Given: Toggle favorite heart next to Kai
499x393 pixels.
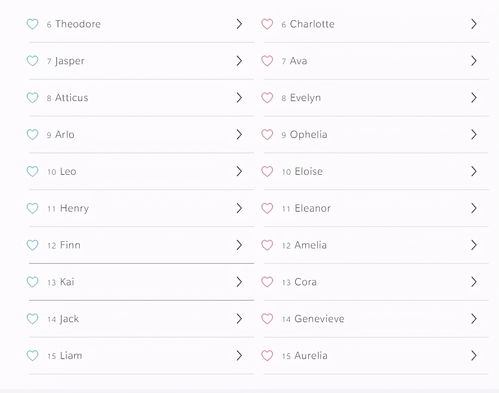Looking at the screenshot, I should (x=32, y=282).
